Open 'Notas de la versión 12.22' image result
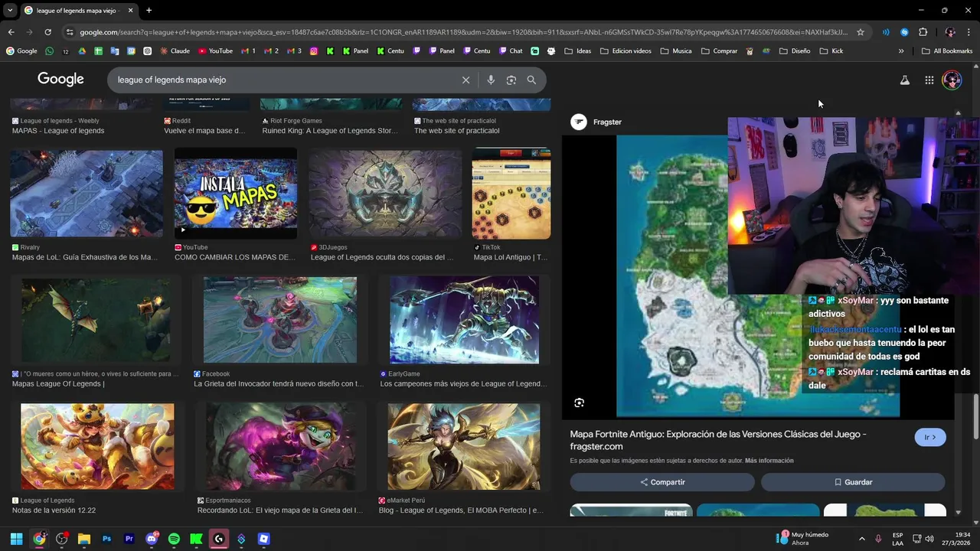Viewport: 980px width, 551px height. click(97, 446)
